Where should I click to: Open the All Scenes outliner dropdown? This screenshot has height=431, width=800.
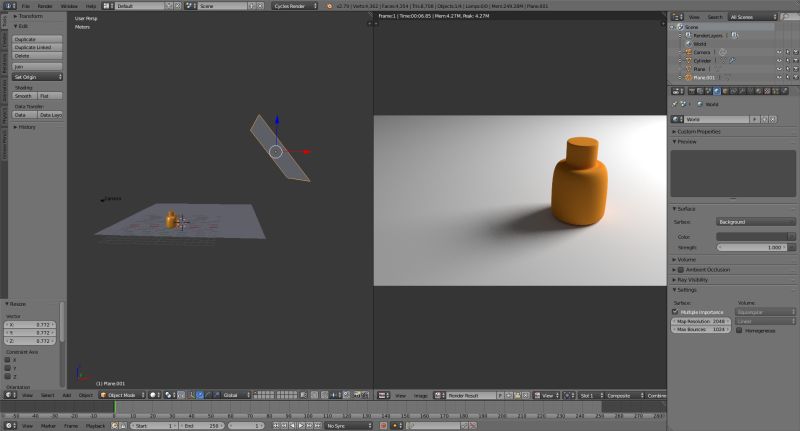coord(753,17)
